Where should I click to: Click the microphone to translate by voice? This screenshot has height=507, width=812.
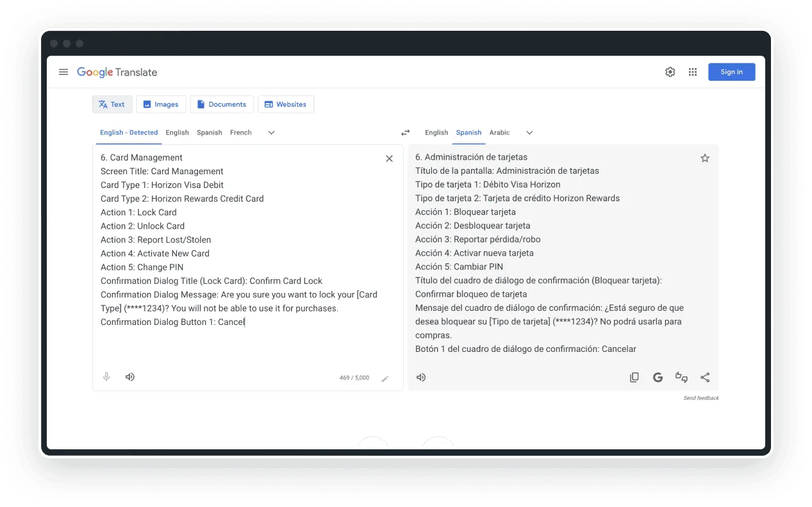tap(106, 377)
